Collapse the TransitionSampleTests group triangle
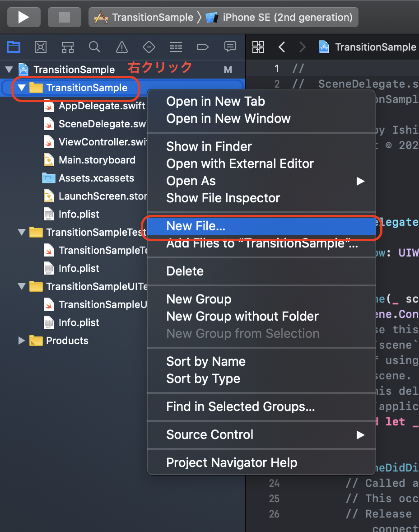 (x=22, y=233)
